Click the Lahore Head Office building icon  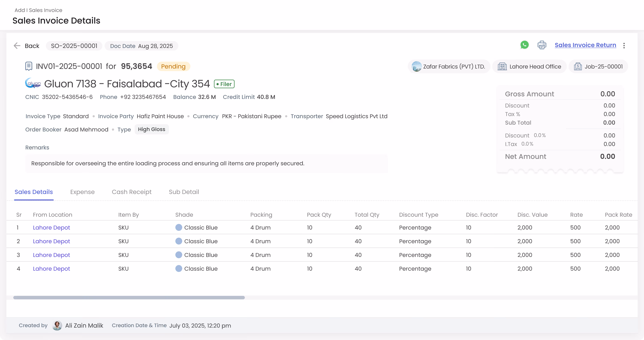(x=502, y=66)
